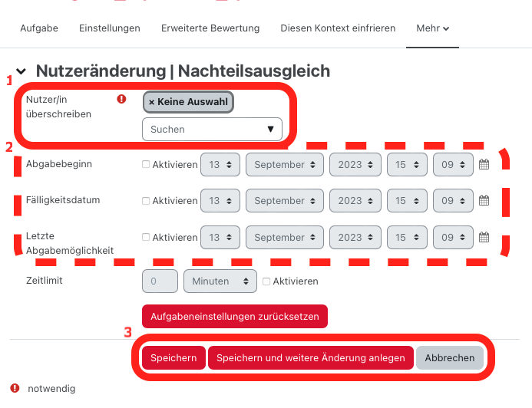Screen dimensions: 532x408
Task: Open the Mehr menu
Action: (432, 28)
